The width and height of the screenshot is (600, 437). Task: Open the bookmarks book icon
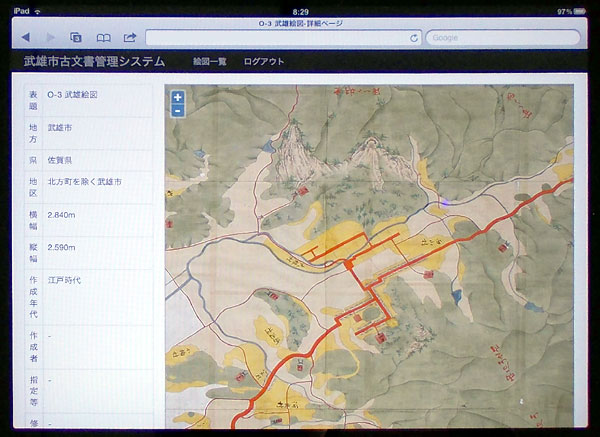[103, 38]
